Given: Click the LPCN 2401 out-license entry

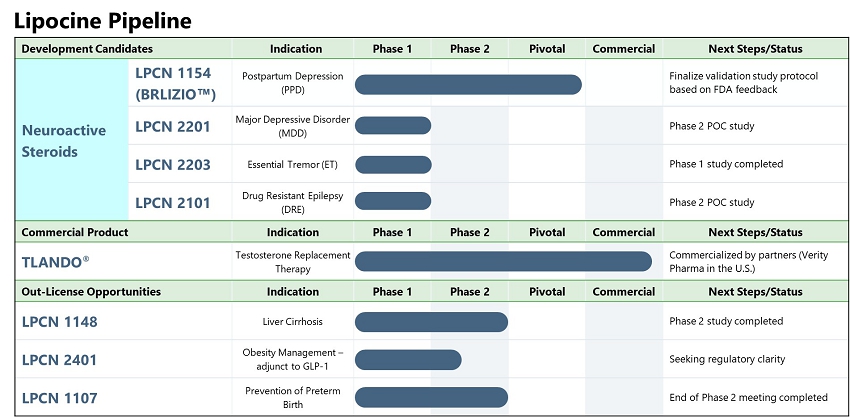Looking at the screenshot, I should point(60,360).
